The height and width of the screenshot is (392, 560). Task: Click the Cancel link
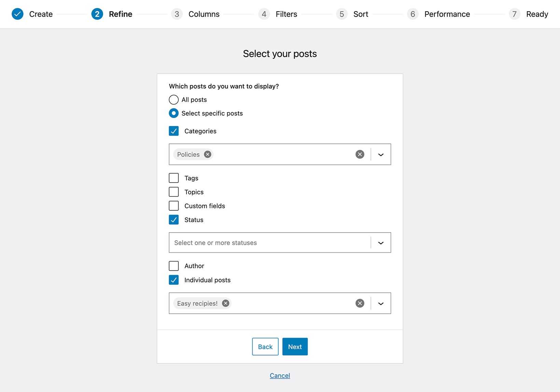coord(280,375)
